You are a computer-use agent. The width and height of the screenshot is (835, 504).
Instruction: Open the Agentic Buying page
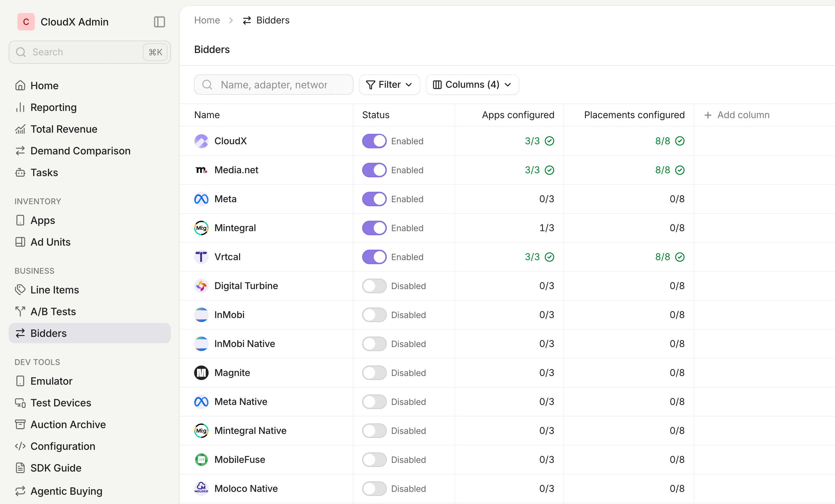(90, 491)
